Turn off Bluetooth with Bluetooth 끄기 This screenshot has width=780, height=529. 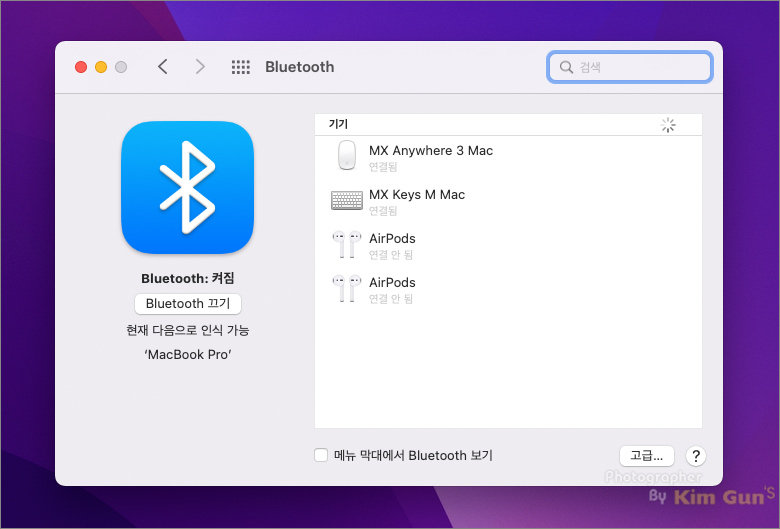click(x=188, y=304)
